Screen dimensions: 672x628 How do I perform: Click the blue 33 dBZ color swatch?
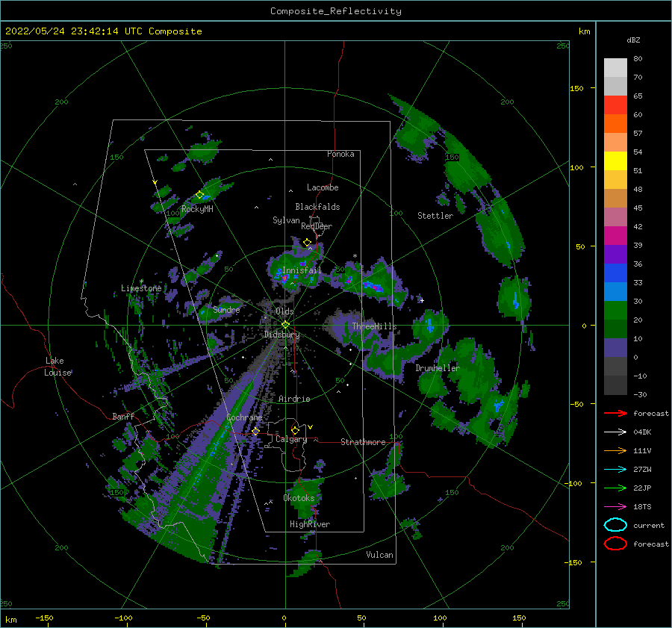(x=615, y=273)
